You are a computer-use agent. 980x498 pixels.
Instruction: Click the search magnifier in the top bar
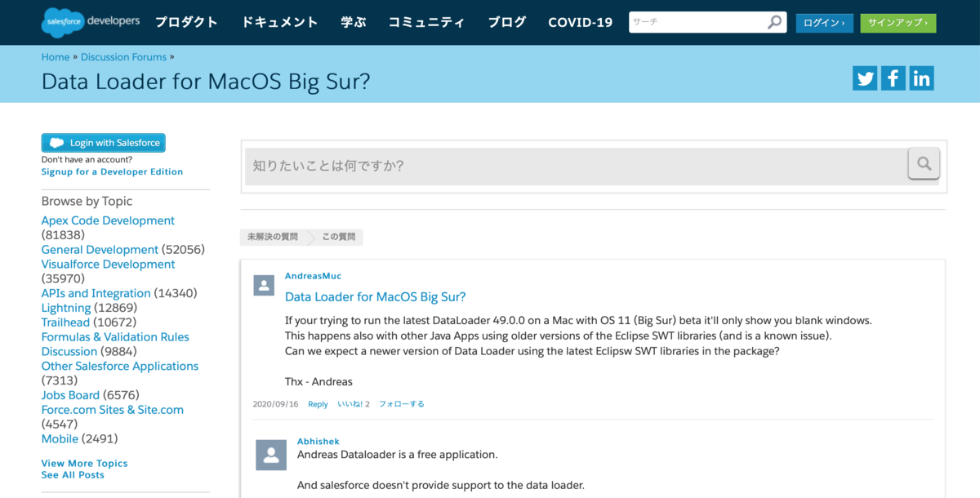[x=773, y=22]
